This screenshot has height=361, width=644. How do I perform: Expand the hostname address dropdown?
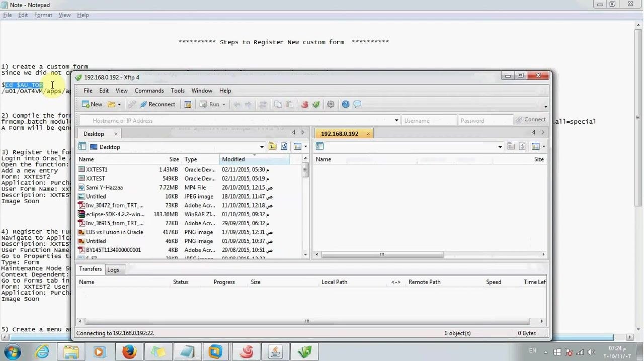(396, 121)
